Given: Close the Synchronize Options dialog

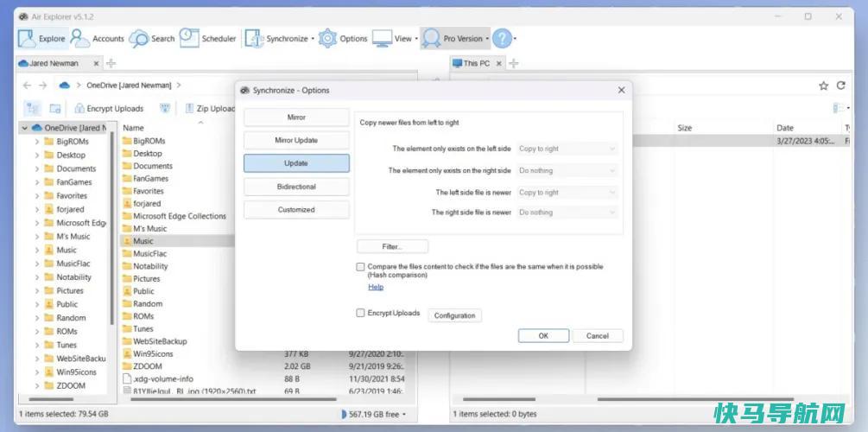Looking at the screenshot, I should coord(621,90).
